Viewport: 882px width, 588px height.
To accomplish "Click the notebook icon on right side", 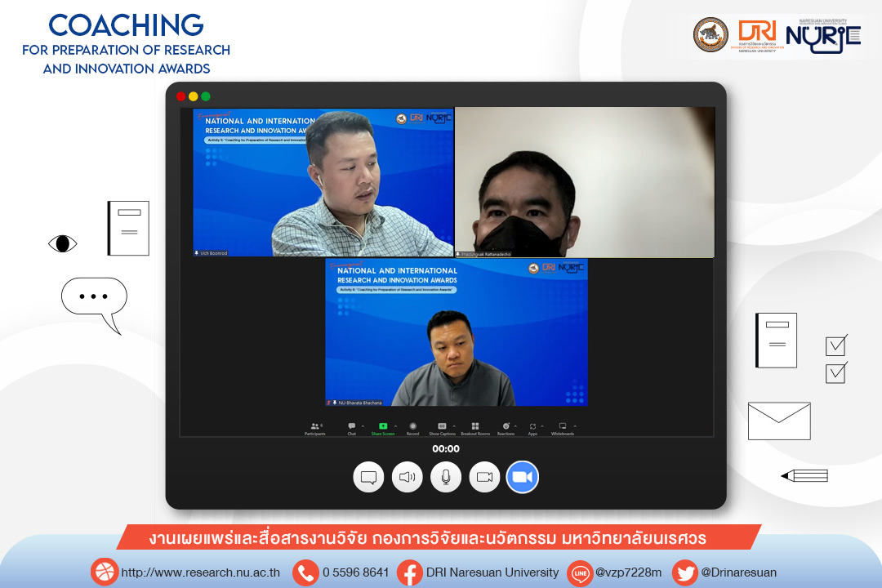I will tap(777, 340).
